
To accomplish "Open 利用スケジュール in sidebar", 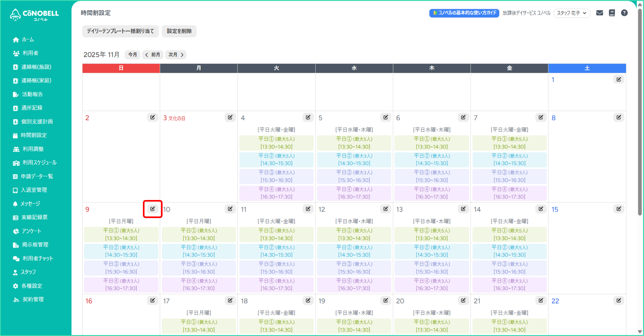I will (39, 163).
